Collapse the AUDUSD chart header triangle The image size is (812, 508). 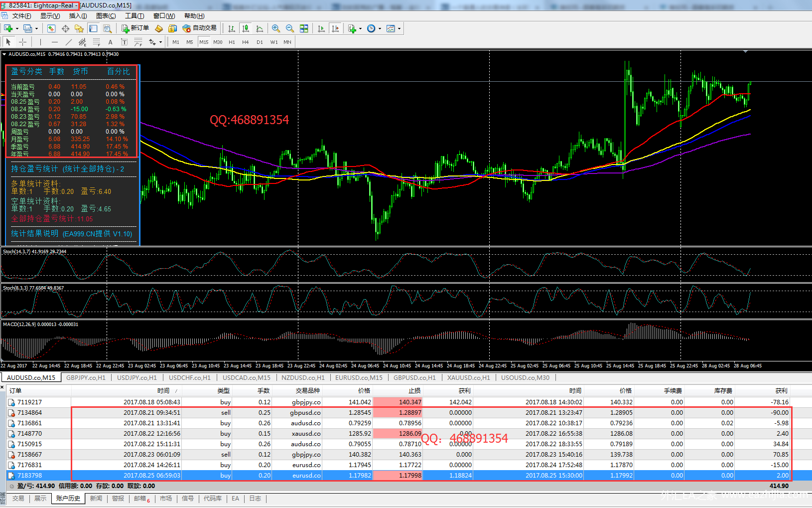point(4,54)
